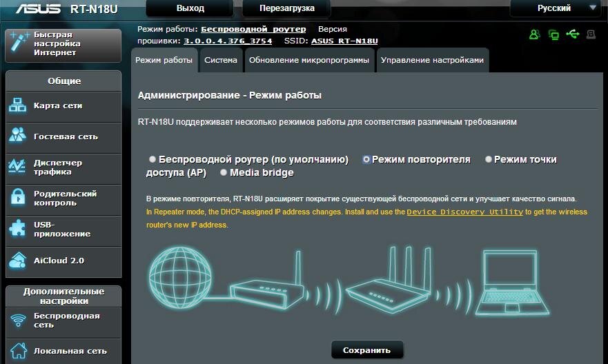608x364 pixels.
Task: Select Беспроводной роутер (по умолчанию) radio button
Action: point(152,159)
